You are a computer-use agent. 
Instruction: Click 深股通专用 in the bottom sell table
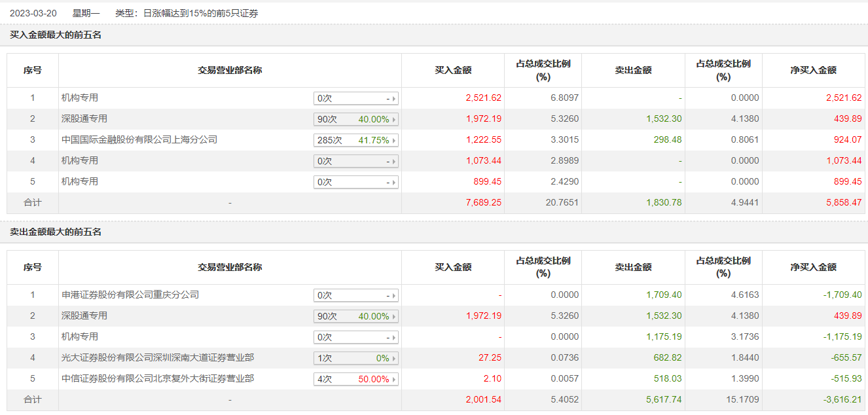[x=84, y=316]
